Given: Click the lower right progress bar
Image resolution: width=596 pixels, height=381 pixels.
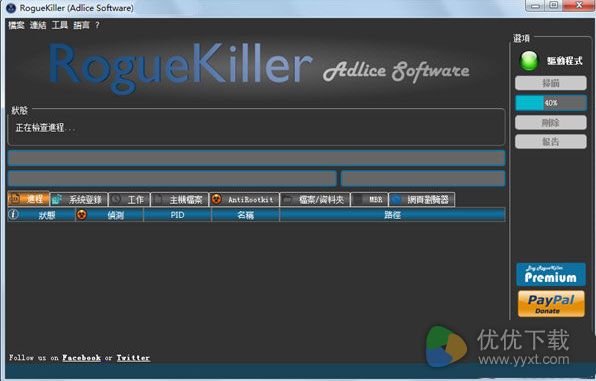Looking at the screenshot, I should pyautogui.click(x=423, y=178).
